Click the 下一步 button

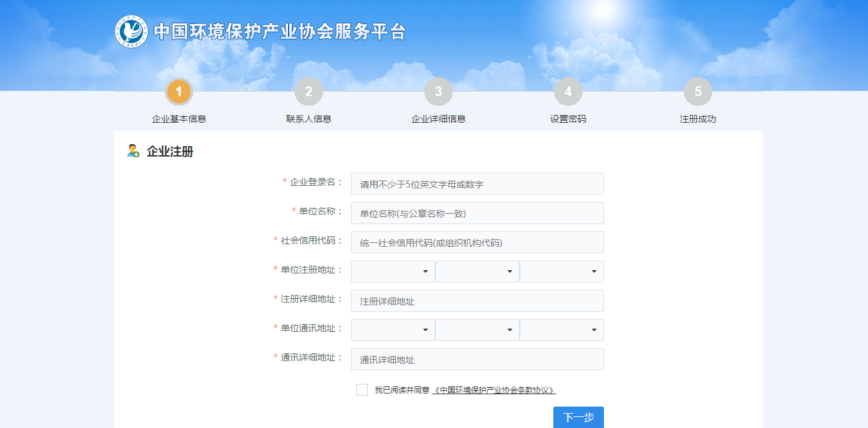[579, 417]
